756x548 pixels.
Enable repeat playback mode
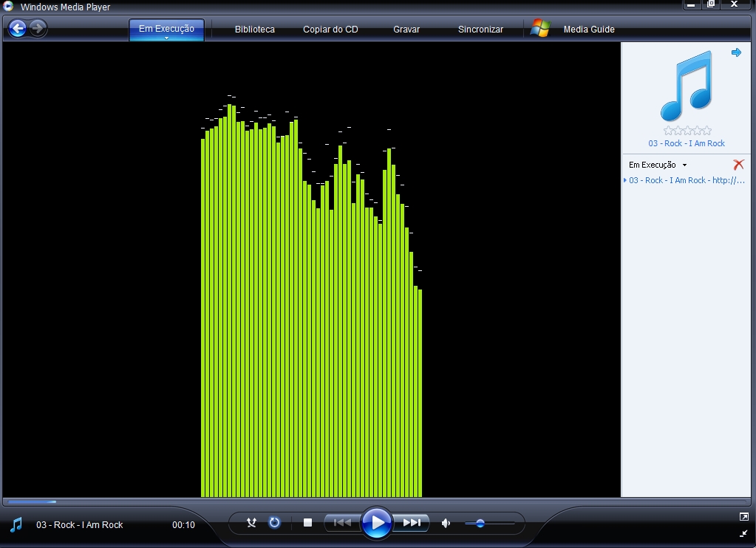click(x=273, y=523)
